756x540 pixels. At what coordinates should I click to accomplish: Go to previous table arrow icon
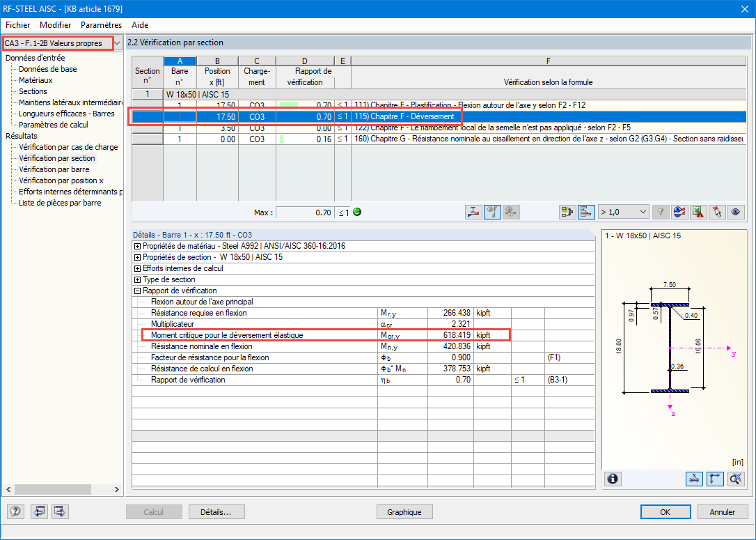(39, 511)
